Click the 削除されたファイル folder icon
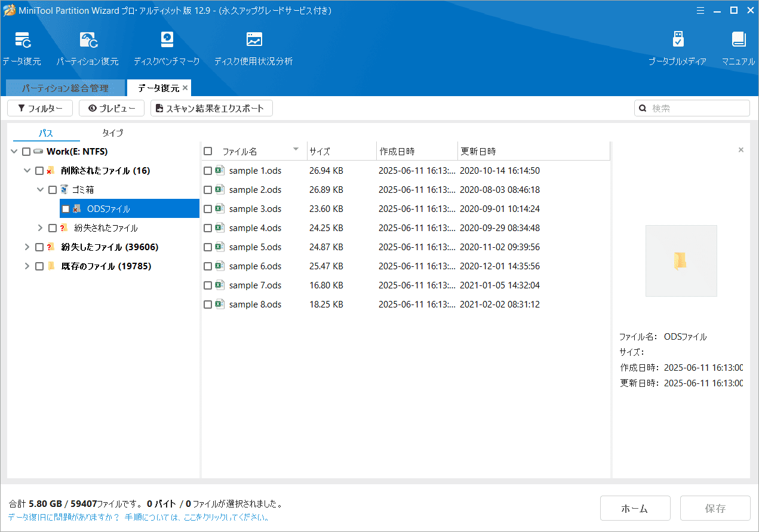The height and width of the screenshot is (532, 759). coord(51,171)
